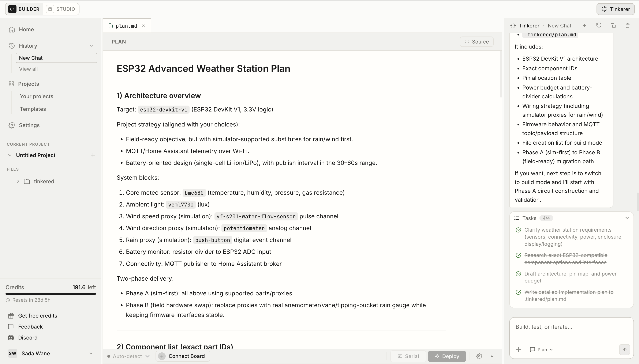Click the Settings gear icon in sidebar

click(x=12, y=125)
